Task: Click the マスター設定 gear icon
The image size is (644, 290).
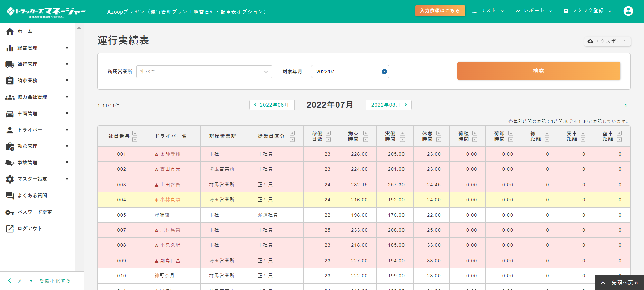Action: [10, 179]
